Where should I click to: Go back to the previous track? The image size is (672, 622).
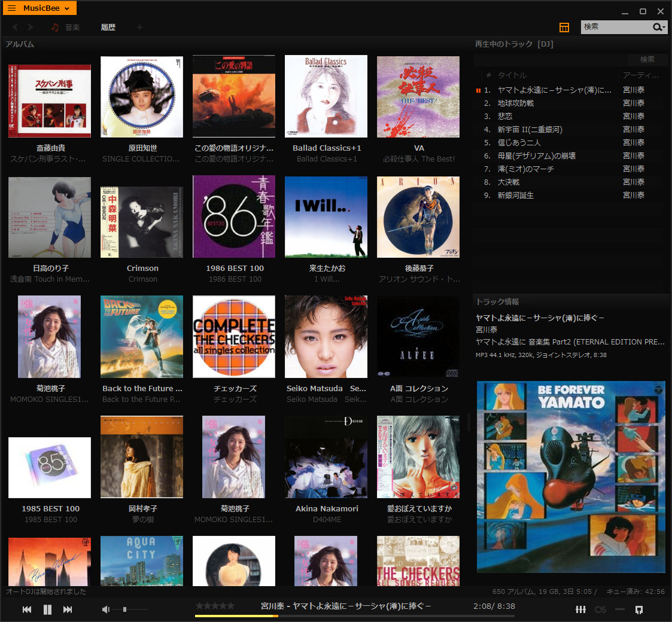pyautogui.click(x=27, y=609)
